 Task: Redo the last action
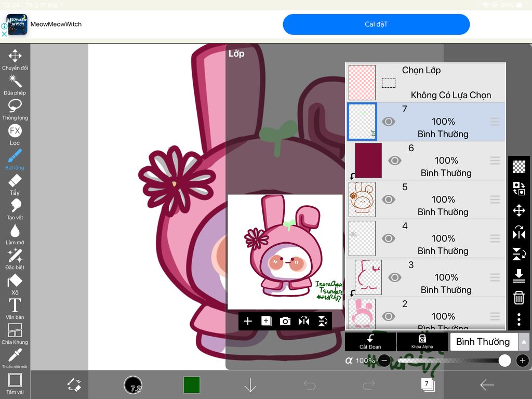369,385
